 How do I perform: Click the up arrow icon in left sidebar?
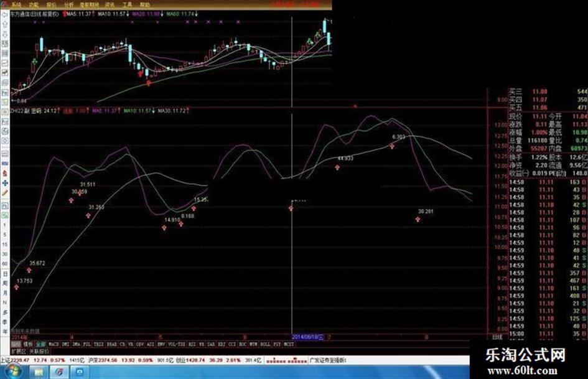pyautogui.click(x=5, y=24)
